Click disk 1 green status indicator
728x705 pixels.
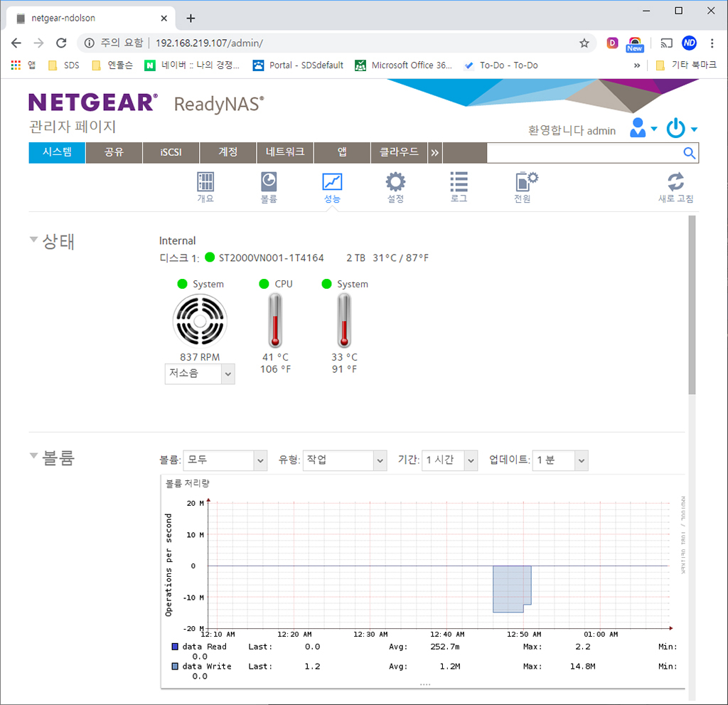click(210, 257)
